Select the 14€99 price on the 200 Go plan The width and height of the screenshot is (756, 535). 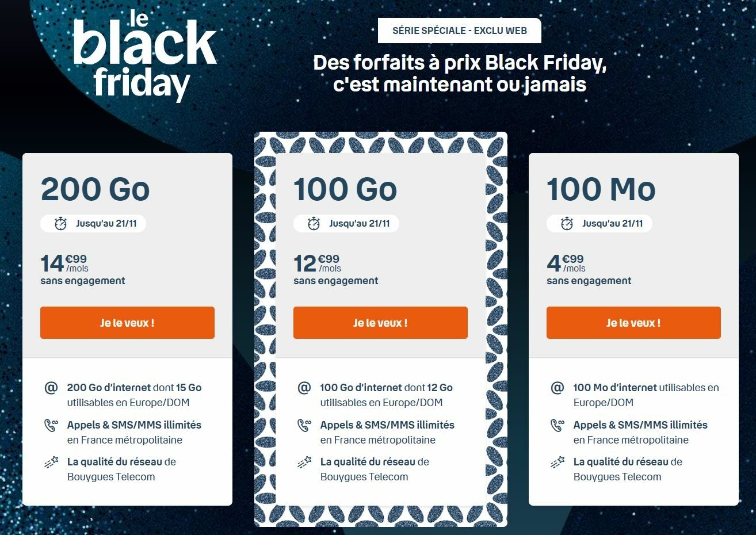(x=64, y=263)
